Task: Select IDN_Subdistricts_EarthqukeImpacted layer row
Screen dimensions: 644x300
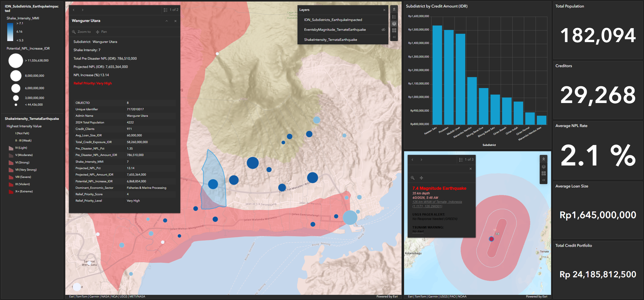Action: 343,20
